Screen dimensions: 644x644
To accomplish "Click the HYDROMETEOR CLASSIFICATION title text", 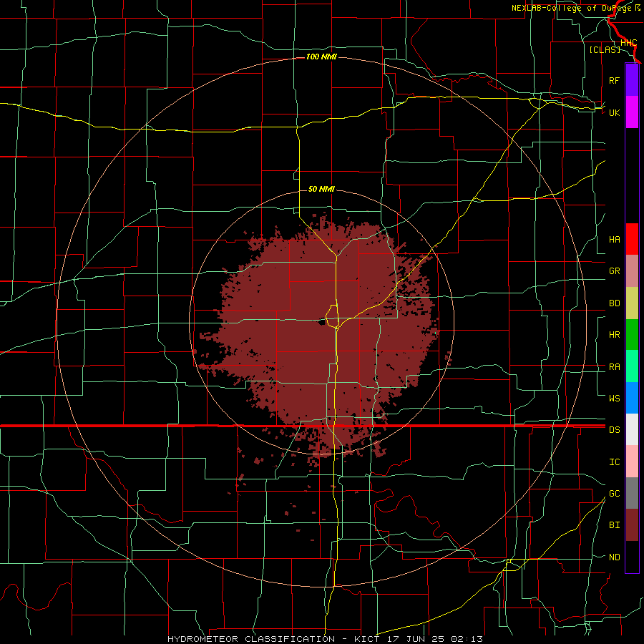I will [x=251, y=639].
